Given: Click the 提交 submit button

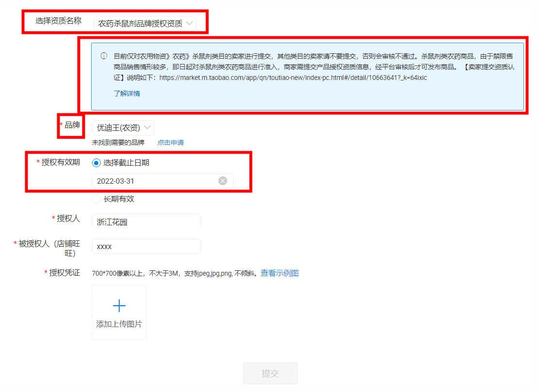Looking at the screenshot, I should pyautogui.click(x=270, y=373).
